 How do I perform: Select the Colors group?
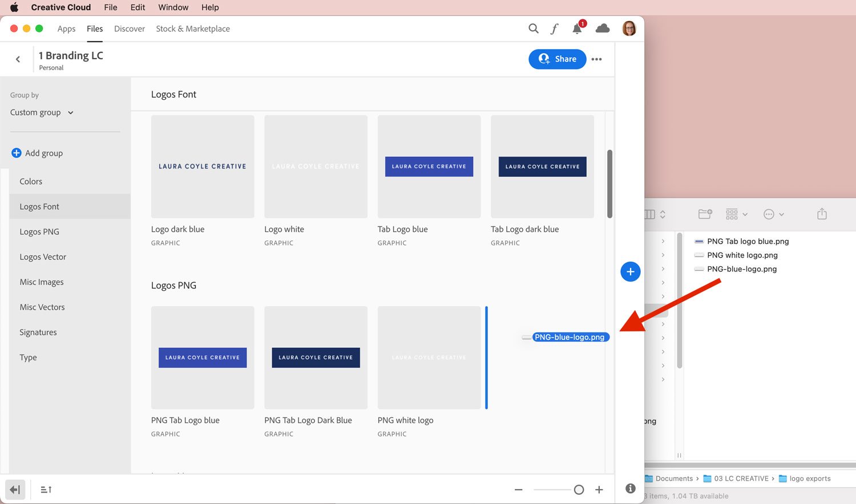(70, 181)
